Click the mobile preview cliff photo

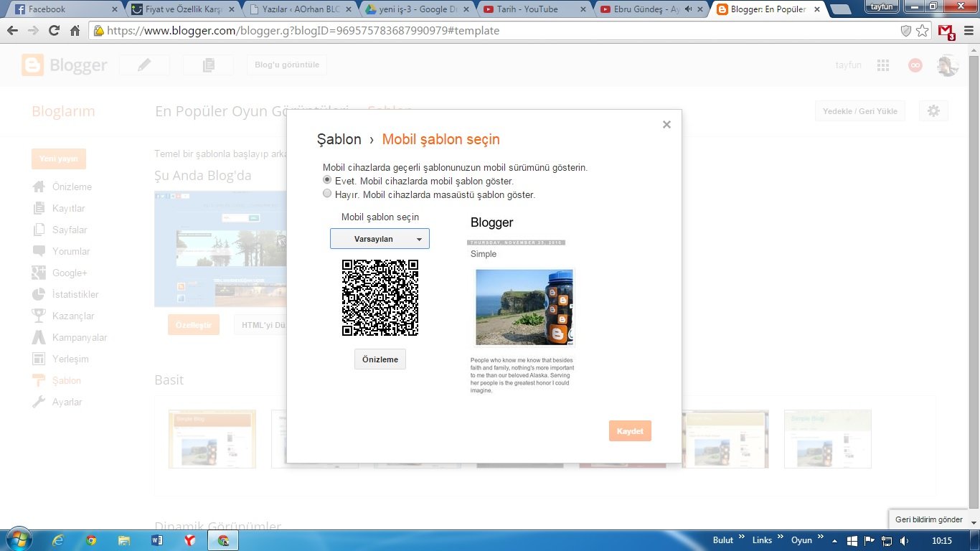(524, 307)
